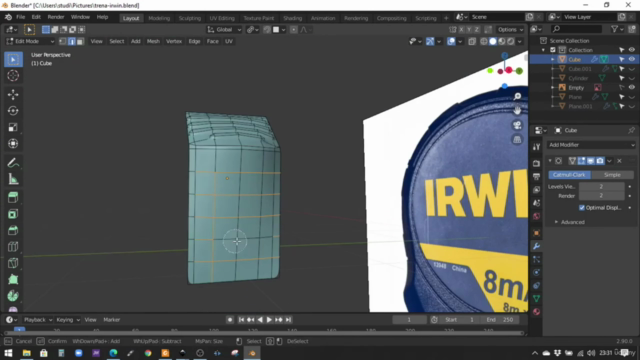
Task: Select the Knife tool
Action: tap(13, 263)
